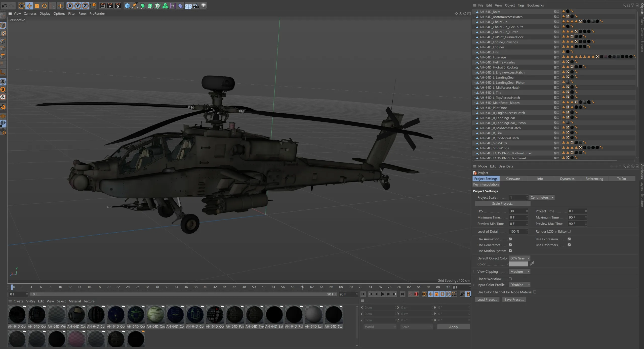Image resolution: width=644 pixels, height=349 pixels.
Task: Click the Load Preset... button
Action: 487,299
